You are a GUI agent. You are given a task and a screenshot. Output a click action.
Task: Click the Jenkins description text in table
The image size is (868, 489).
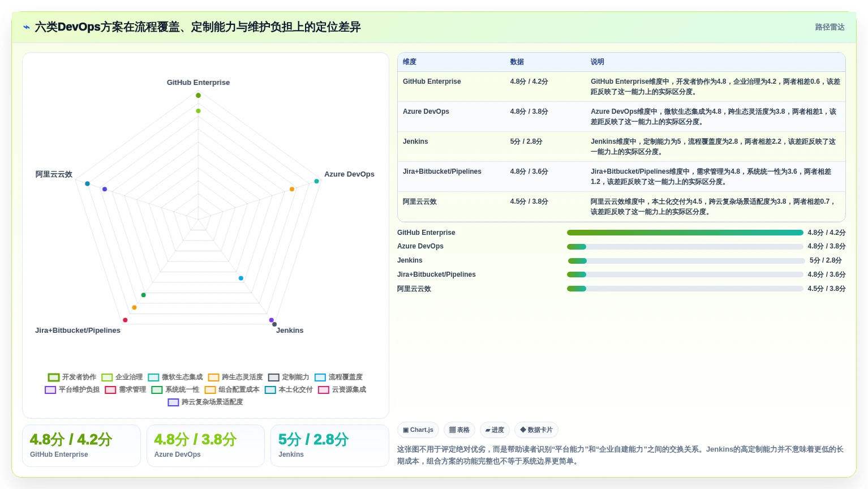(x=713, y=147)
